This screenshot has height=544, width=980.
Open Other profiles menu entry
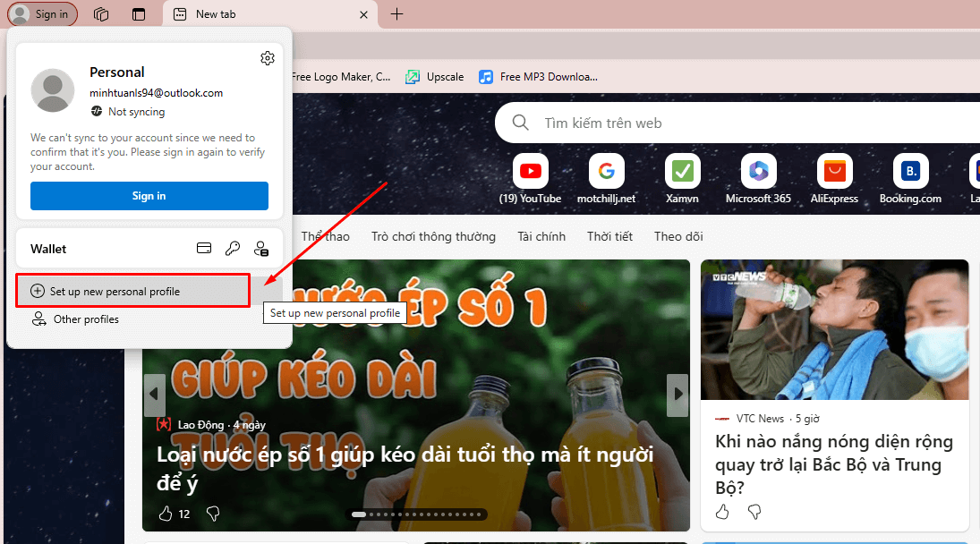click(x=75, y=319)
